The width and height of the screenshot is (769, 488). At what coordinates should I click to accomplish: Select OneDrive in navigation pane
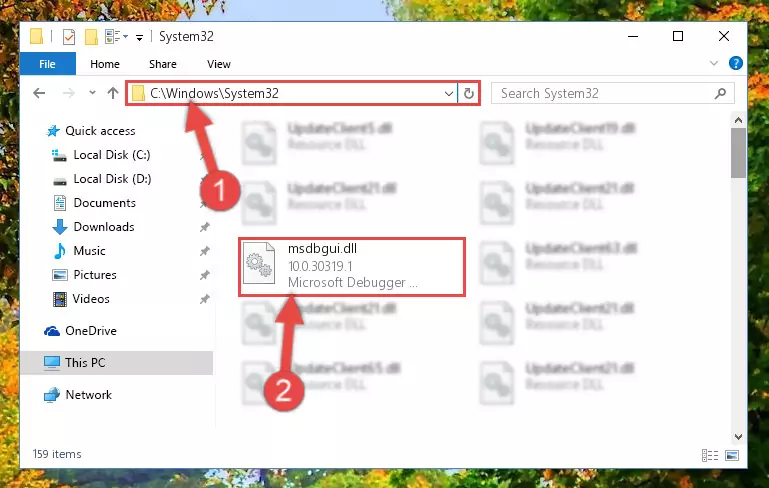[91, 331]
